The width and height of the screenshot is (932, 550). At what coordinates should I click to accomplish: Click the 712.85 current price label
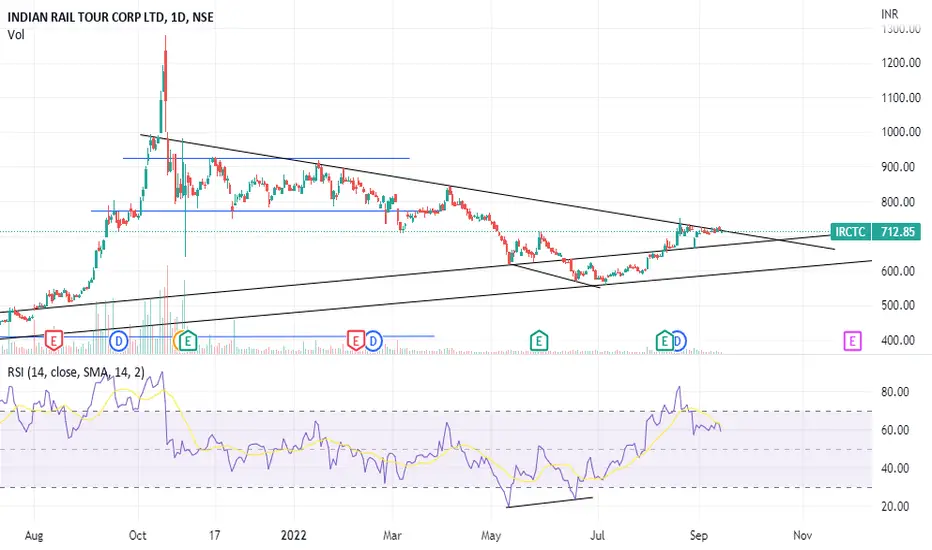[896, 232]
